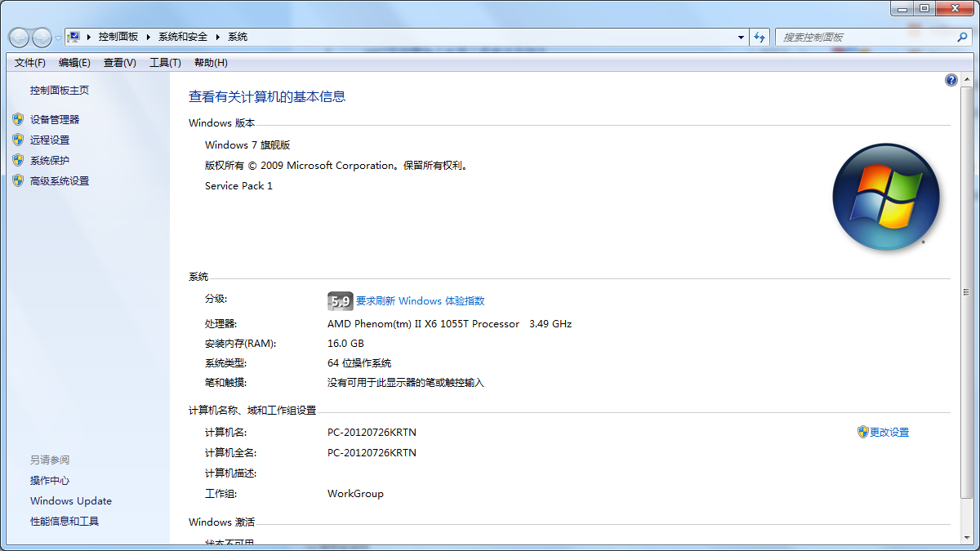Click the Forward navigation arrow button
Image resolution: width=980 pixels, height=551 pixels.
[x=41, y=38]
